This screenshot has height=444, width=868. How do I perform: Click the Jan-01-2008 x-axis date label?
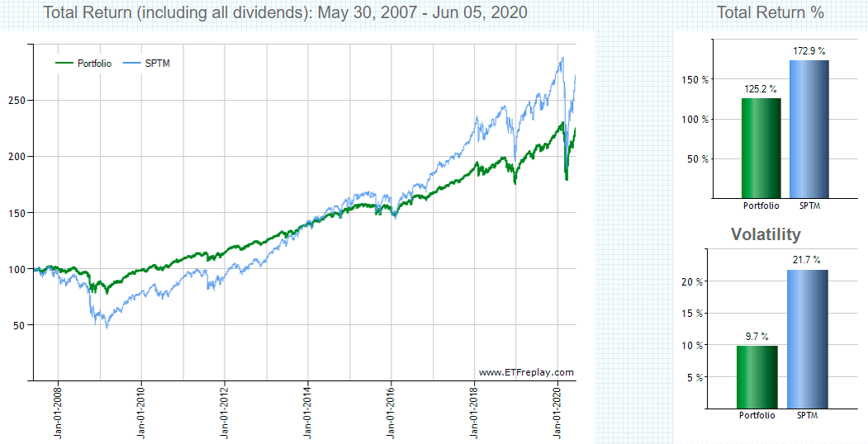pos(58,413)
